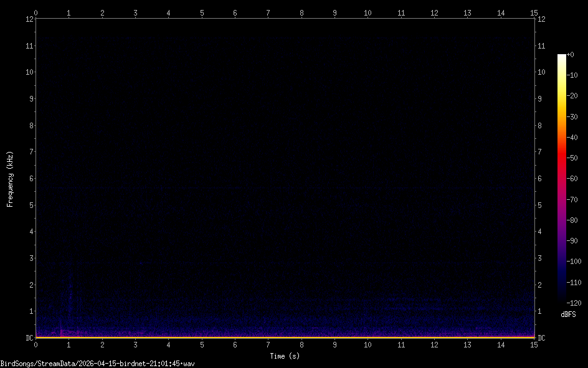This screenshot has height=368, width=588.
Task: Click the 10 second tick on top time axis
Action: pos(368,12)
